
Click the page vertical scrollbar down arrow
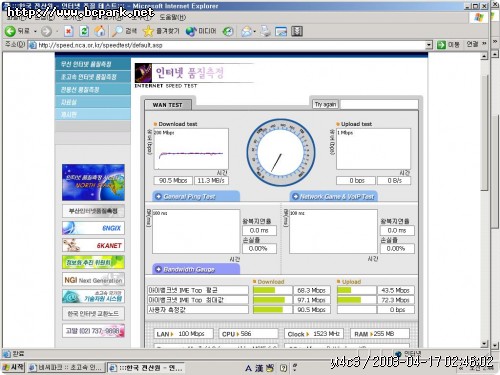pos(485,344)
